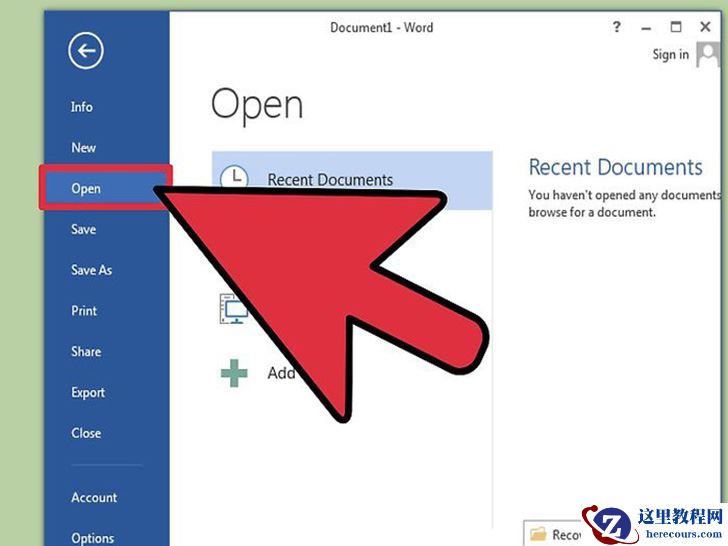The image size is (728, 546).
Task: Click the back arrow circle icon
Action: click(x=86, y=51)
